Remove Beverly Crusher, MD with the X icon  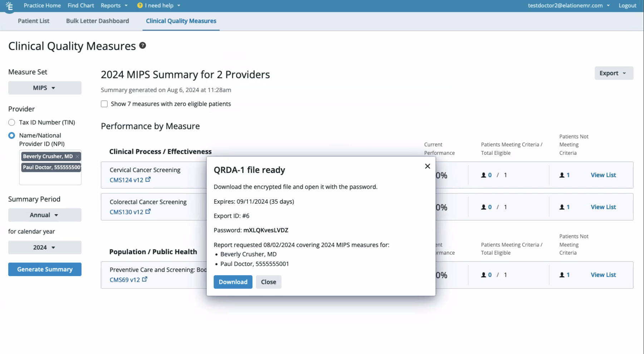tap(77, 156)
